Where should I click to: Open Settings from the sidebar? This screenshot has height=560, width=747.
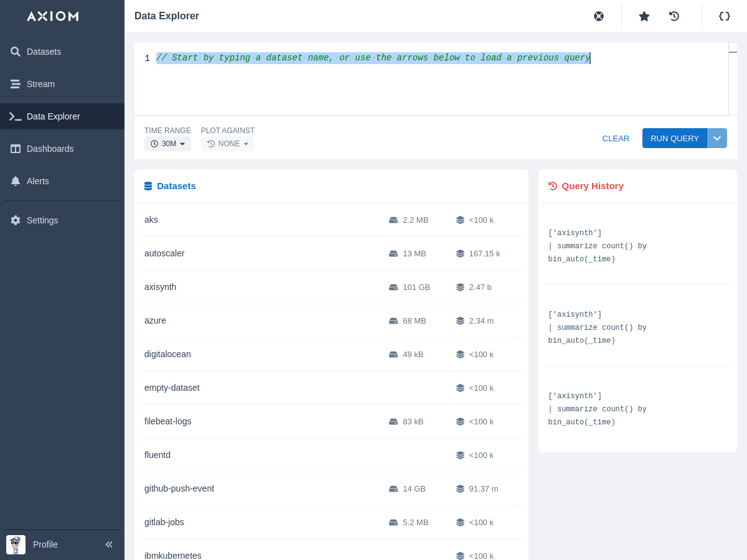click(42, 220)
